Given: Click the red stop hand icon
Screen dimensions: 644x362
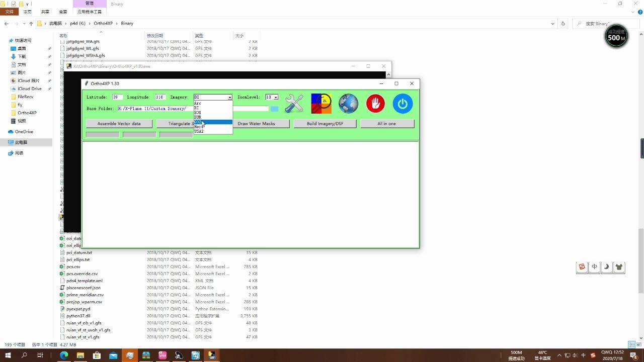Looking at the screenshot, I should [375, 103].
